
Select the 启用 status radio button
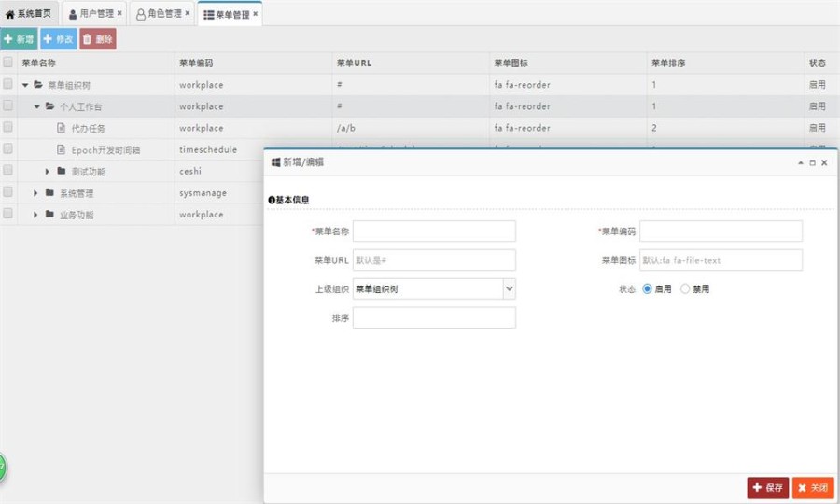[648, 289]
